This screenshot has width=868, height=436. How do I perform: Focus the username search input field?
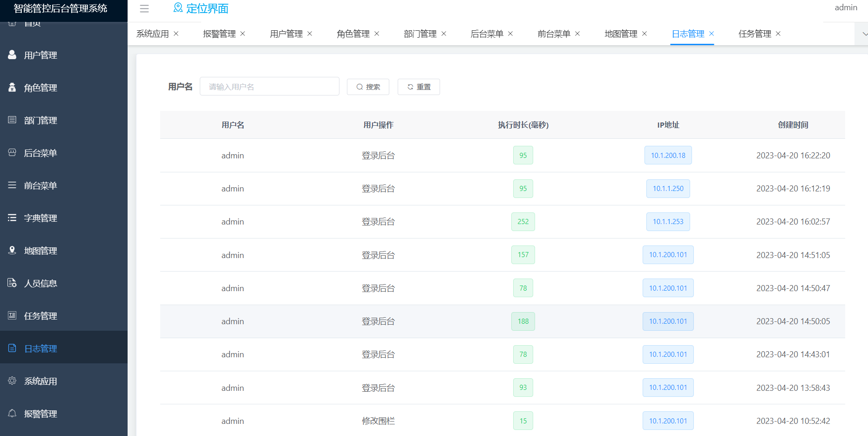(x=269, y=87)
